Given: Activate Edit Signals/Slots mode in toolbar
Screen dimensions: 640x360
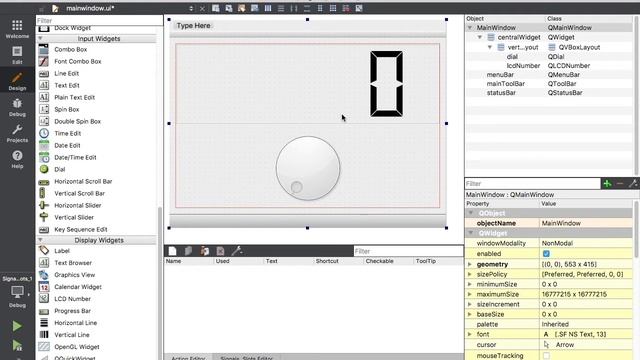Looking at the screenshot, I should coord(229,8).
